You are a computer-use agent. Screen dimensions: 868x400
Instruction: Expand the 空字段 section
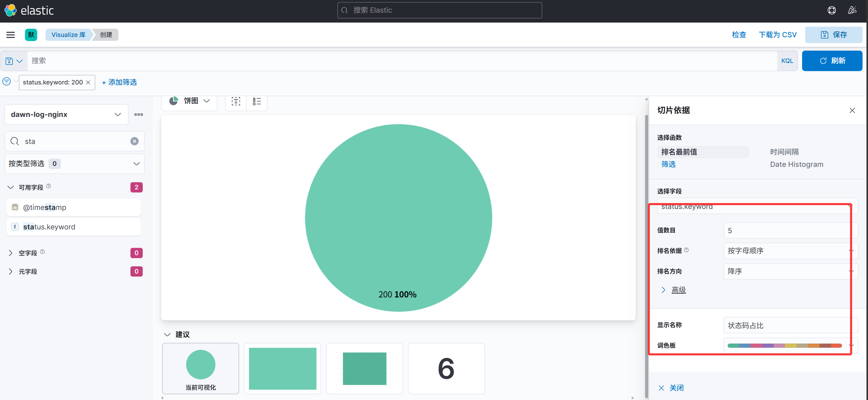pos(11,253)
